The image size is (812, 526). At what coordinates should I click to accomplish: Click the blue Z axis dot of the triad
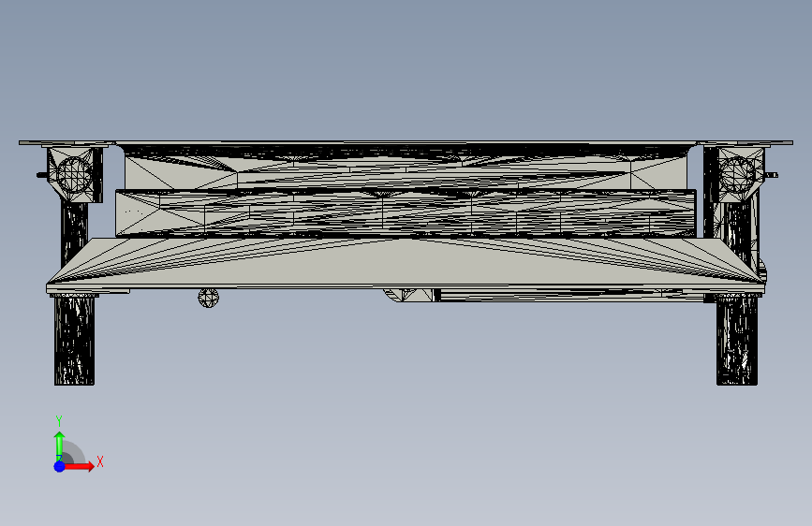[x=60, y=466]
